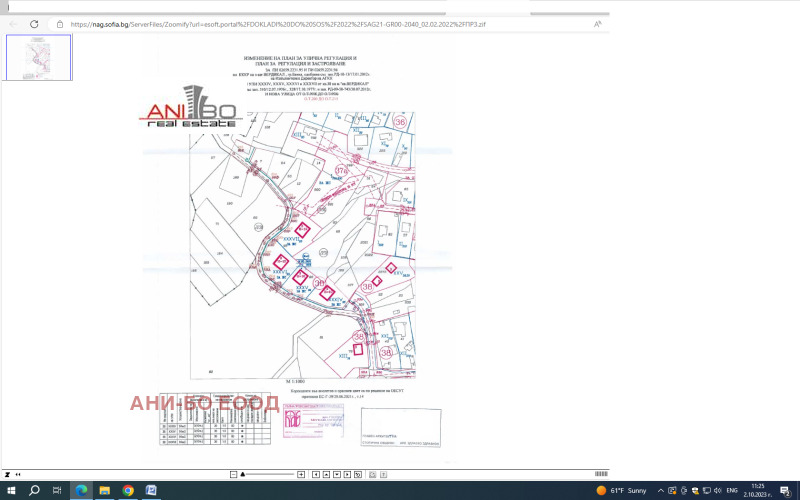The height and width of the screenshot is (500, 800).
Task: Click the zoom out minus button
Action: (233, 472)
